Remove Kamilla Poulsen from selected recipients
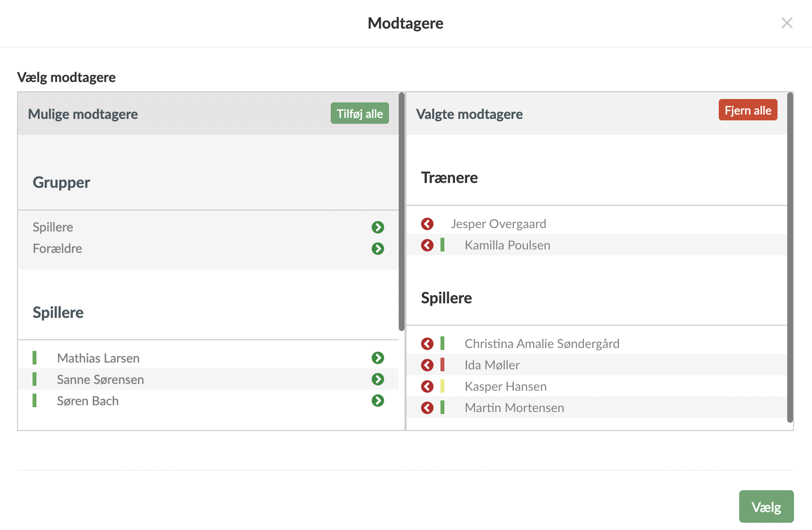812x530 pixels. [427, 245]
